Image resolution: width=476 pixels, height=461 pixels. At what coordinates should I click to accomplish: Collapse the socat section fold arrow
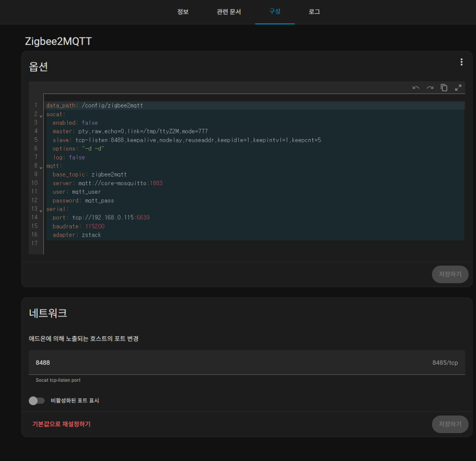(x=41, y=116)
